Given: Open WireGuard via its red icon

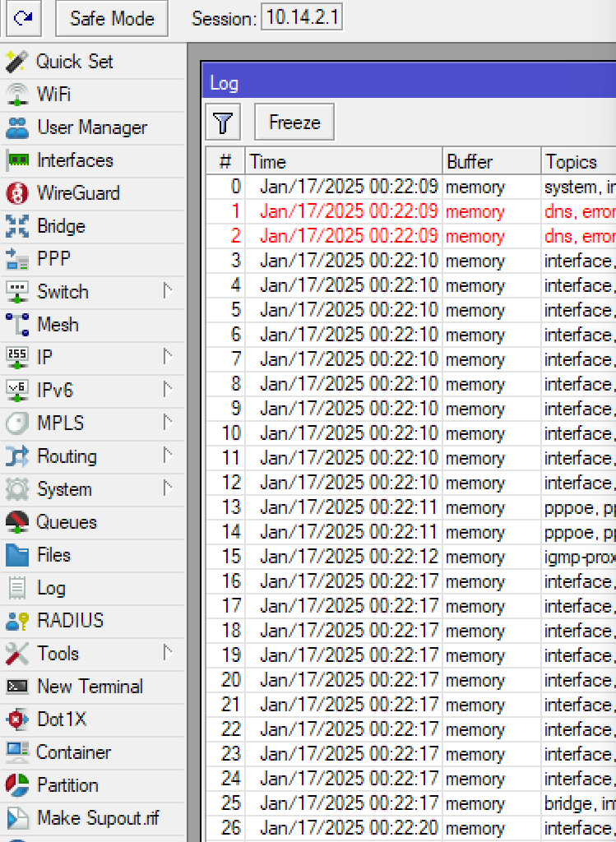Looking at the screenshot, I should click(x=17, y=193).
